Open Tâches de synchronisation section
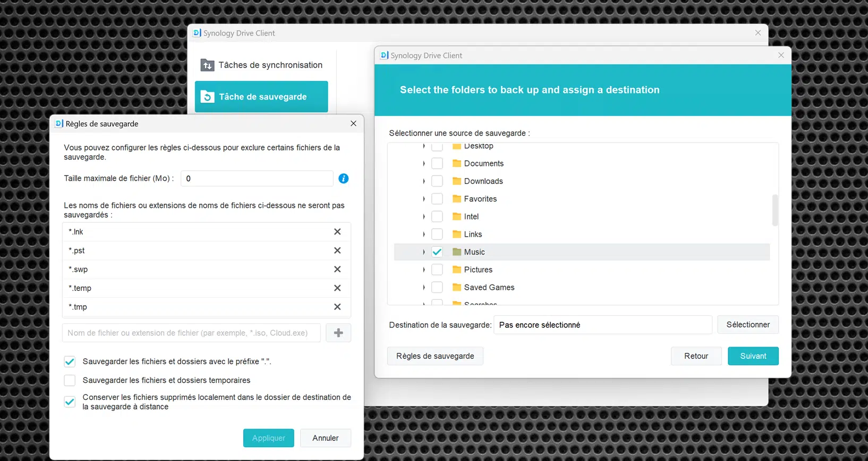 tap(261, 65)
